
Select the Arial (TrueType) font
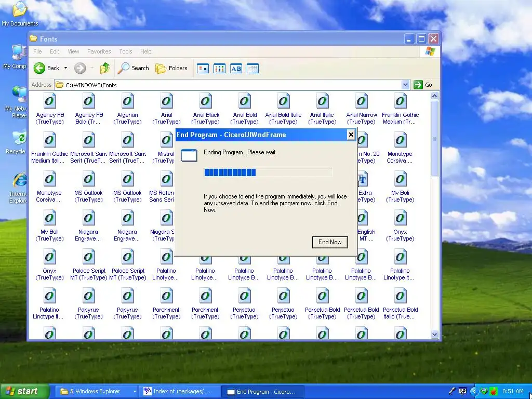click(167, 109)
